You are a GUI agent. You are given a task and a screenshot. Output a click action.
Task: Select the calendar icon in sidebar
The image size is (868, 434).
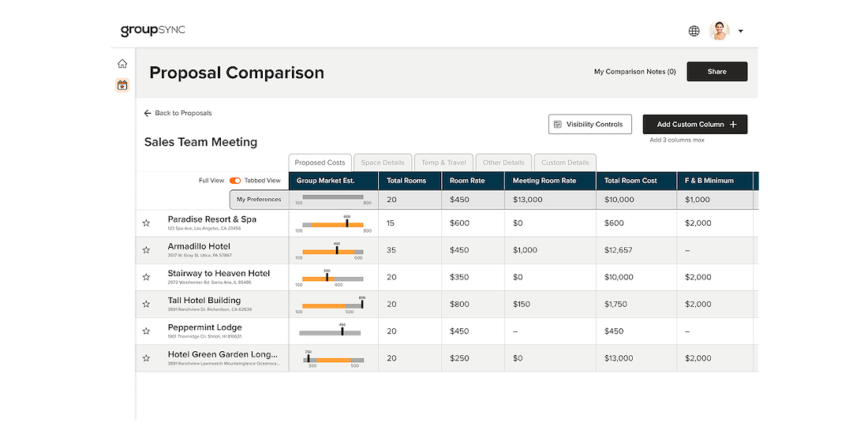(x=122, y=85)
